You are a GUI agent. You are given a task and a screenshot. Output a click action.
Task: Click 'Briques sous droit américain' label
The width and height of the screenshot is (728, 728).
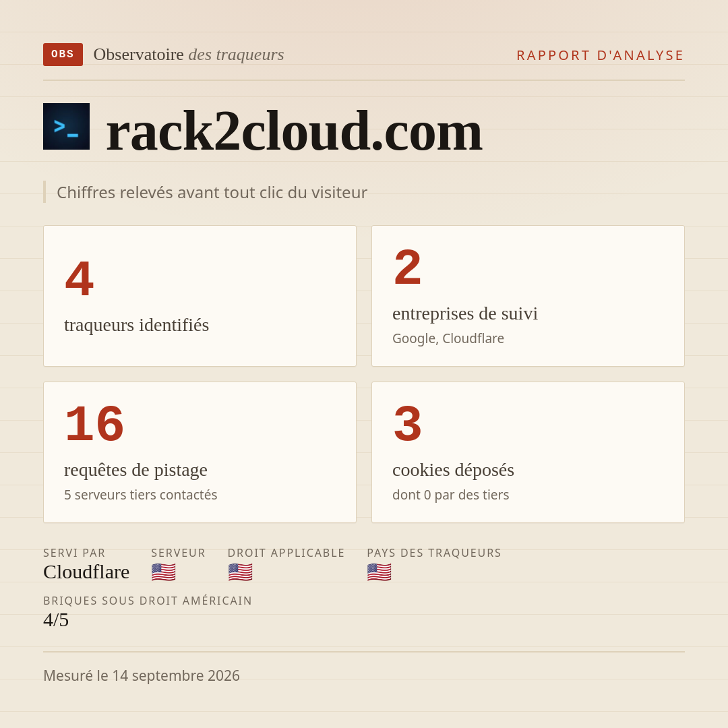point(148,601)
